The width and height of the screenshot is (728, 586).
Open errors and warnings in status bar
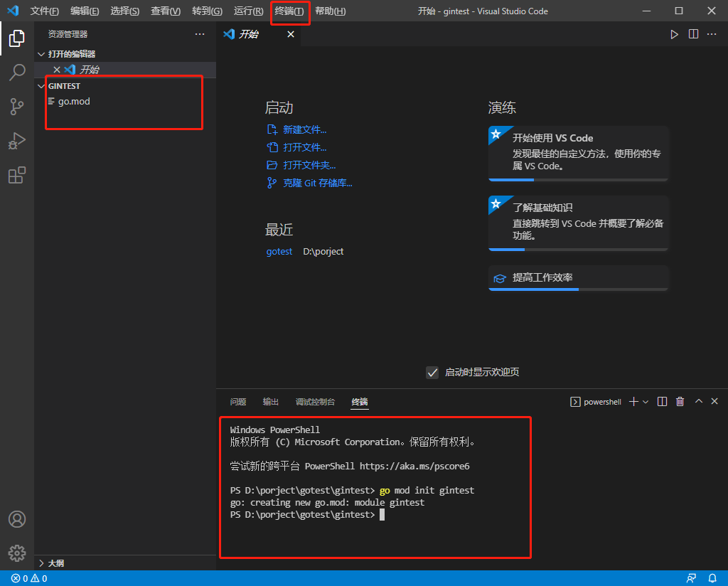pyautogui.click(x=29, y=579)
